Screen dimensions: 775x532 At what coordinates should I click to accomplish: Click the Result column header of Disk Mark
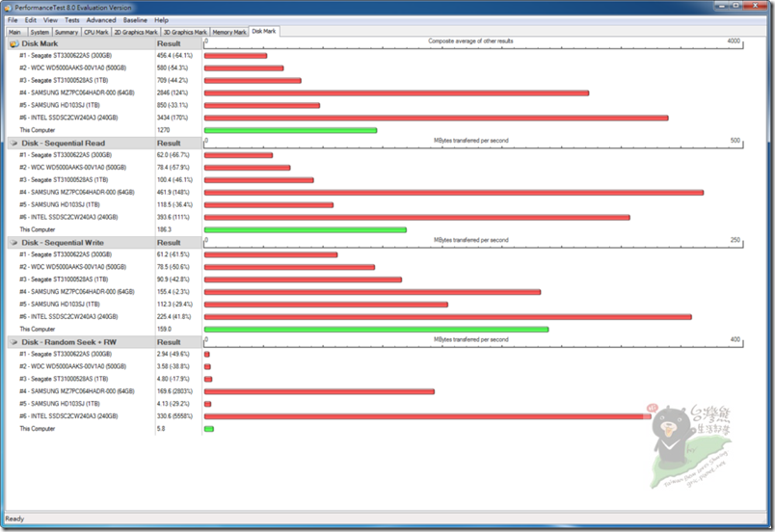(169, 43)
